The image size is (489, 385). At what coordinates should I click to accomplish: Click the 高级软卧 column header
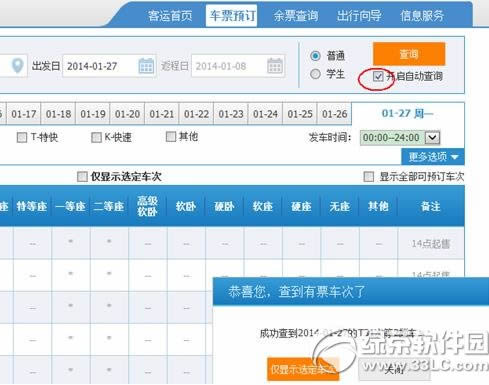point(147,206)
